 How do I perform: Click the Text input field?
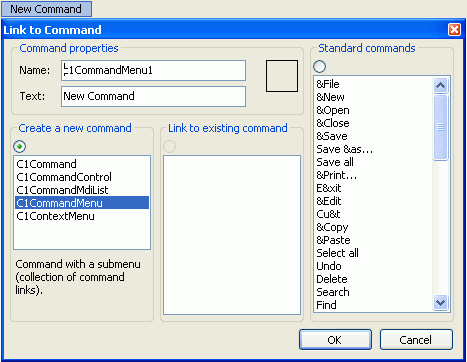tap(153, 96)
